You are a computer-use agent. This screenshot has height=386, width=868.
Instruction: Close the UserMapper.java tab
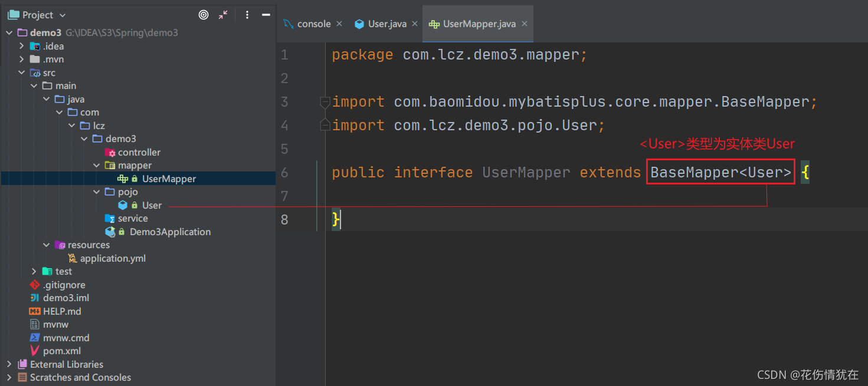[525, 24]
